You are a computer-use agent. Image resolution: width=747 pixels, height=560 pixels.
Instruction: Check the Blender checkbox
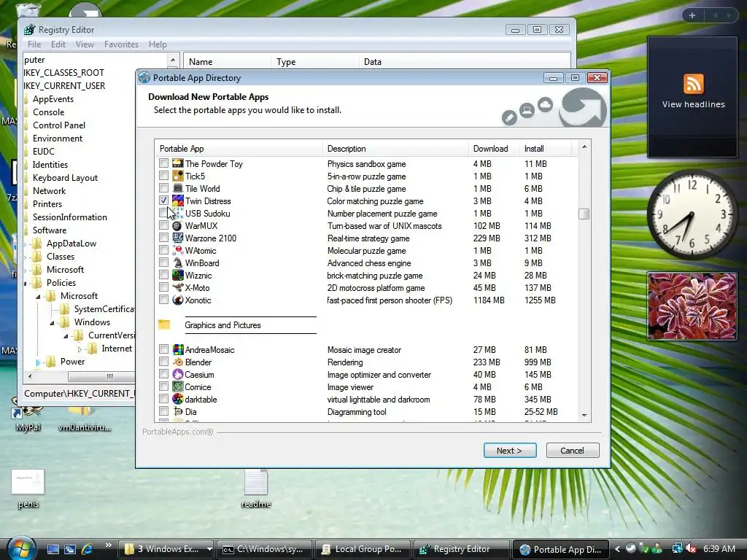pos(163,362)
